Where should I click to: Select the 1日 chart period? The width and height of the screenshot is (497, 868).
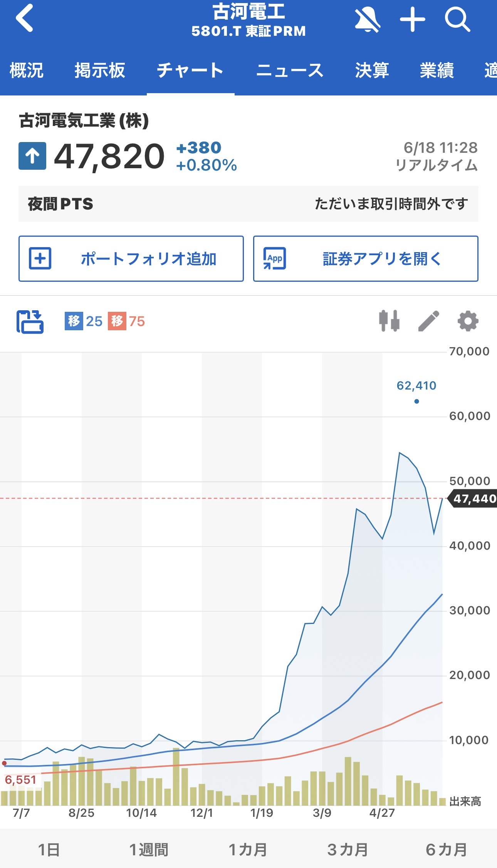pyautogui.click(x=49, y=850)
